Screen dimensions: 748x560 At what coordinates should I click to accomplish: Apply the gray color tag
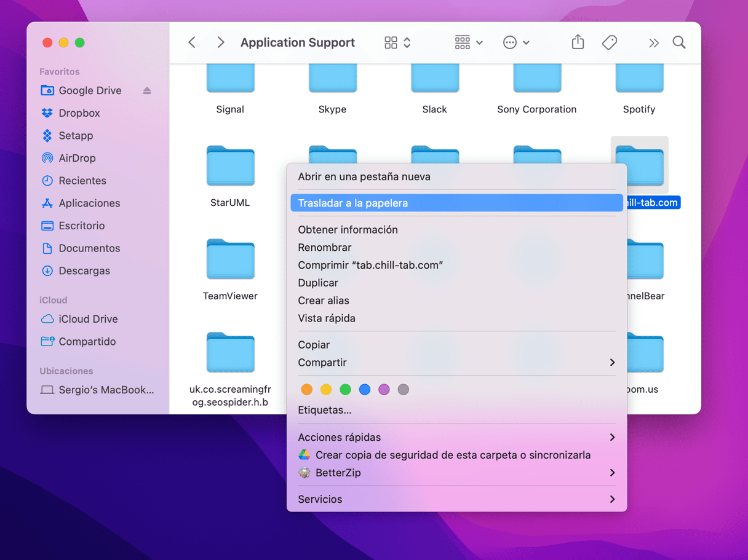tap(404, 389)
